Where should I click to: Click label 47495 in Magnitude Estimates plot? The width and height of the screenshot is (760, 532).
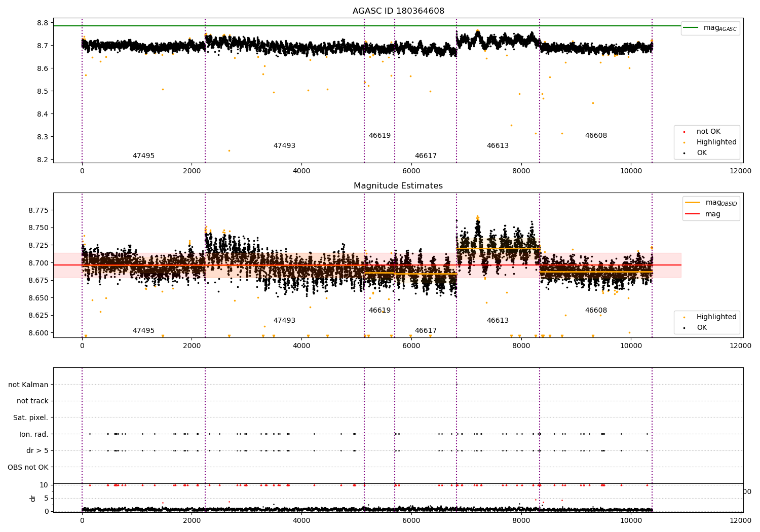pos(143,331)
